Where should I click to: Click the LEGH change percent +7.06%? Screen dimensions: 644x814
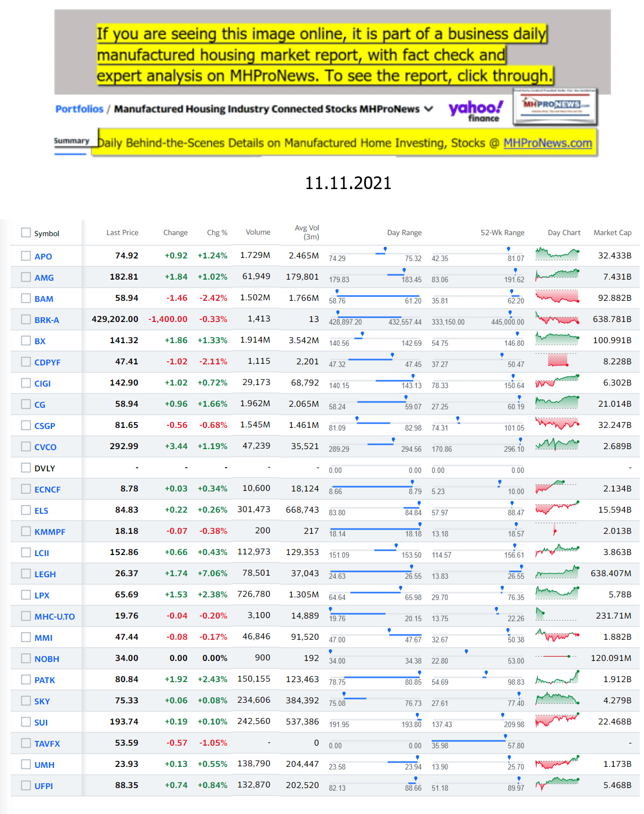pyautogui.click(x=212, y=573)
